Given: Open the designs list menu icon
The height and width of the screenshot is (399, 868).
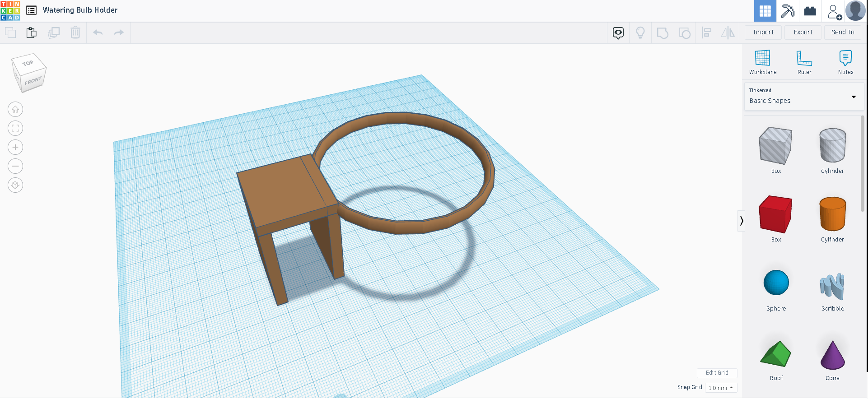Looking at the screenshot, I should (31, 10).
